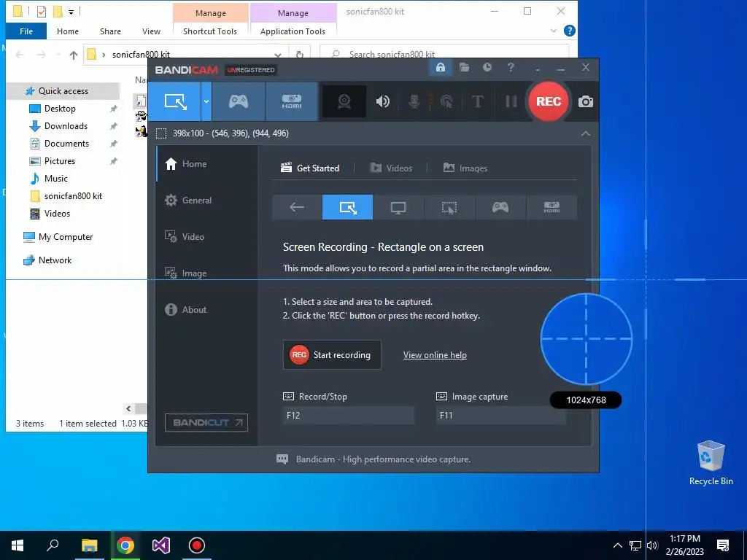Open Documents in the navigation pane
Screen dimensions: 747x560
[x=66, y=144]
